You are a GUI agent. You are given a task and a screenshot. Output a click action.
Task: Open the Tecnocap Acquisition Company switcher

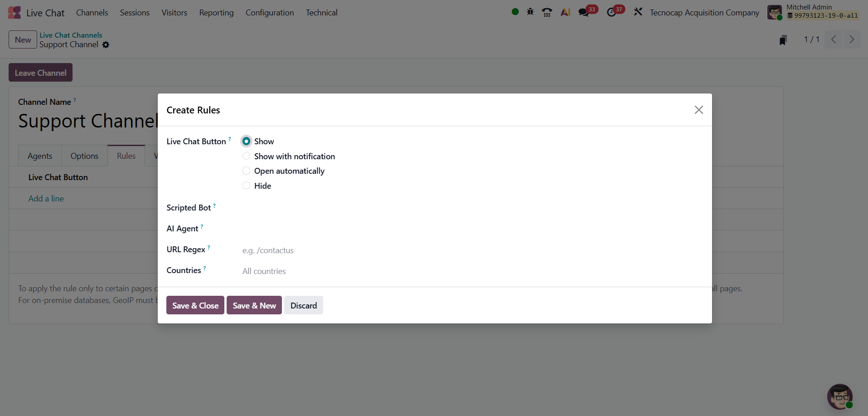pos(704,13)
